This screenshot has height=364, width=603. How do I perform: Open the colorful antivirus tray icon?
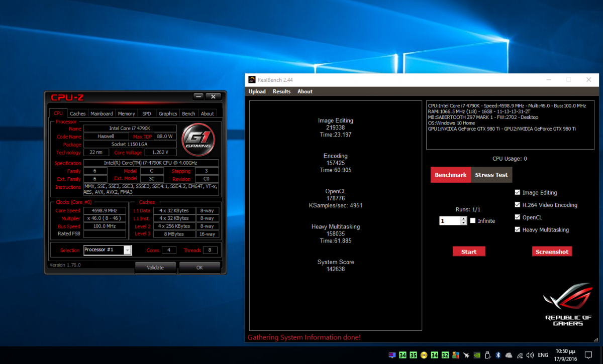pos(456,355)
